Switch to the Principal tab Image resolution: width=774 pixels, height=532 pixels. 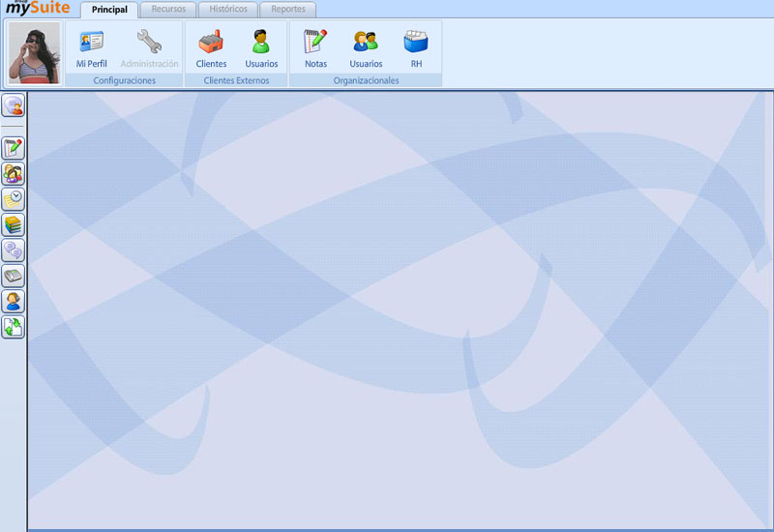tap(109, 10)
